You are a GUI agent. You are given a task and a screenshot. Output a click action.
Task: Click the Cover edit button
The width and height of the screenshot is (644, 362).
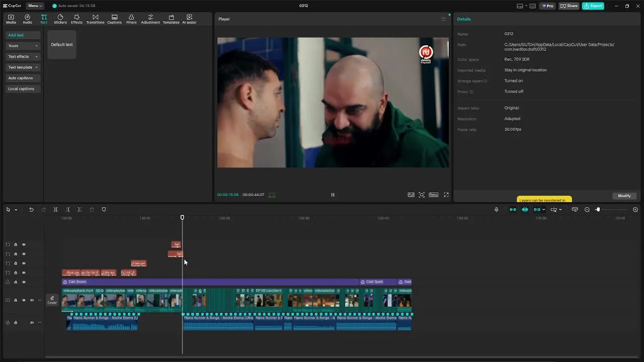[x=52, y=300]
